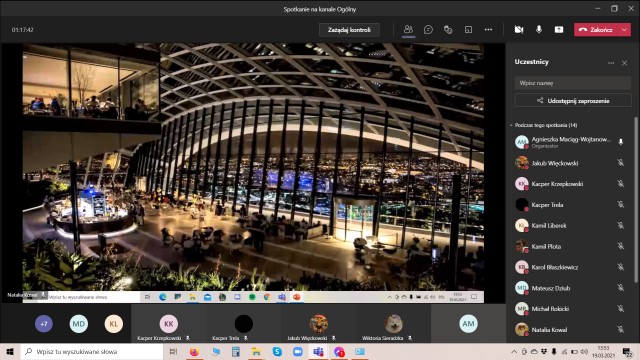
Task: Click the participants panel scrollbar
Action: coord(636,200)
